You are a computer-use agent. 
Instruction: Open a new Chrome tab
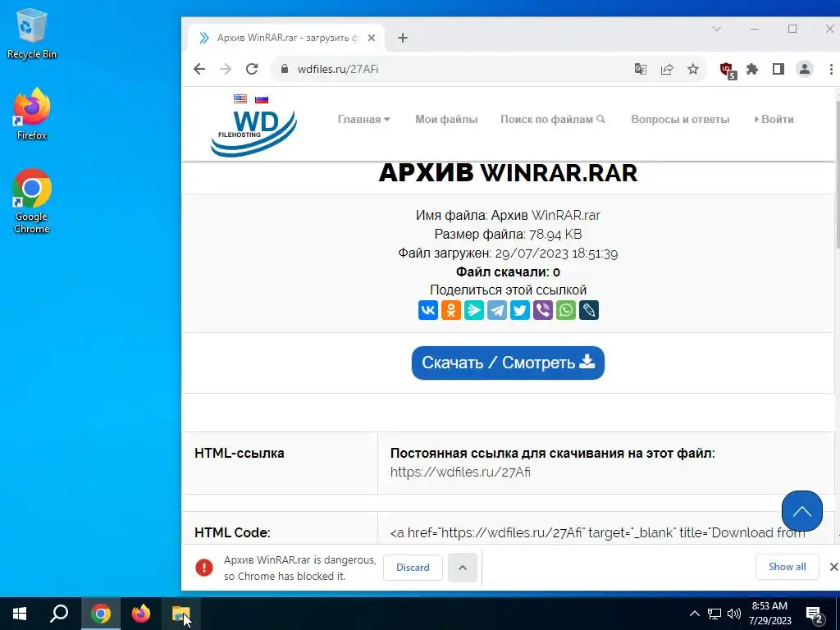coord(403,38)
